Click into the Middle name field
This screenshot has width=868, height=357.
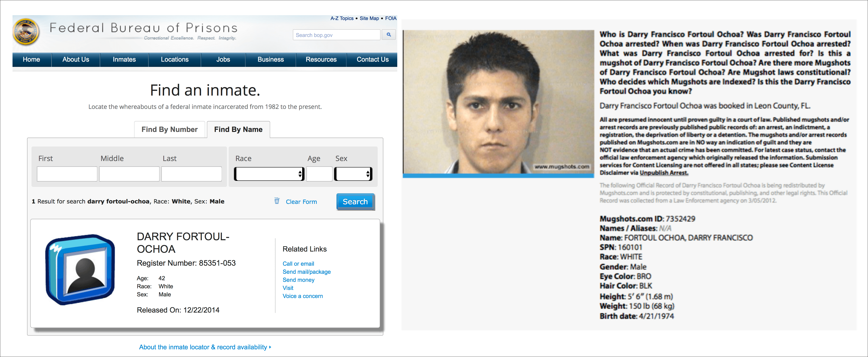pos(129,174)
